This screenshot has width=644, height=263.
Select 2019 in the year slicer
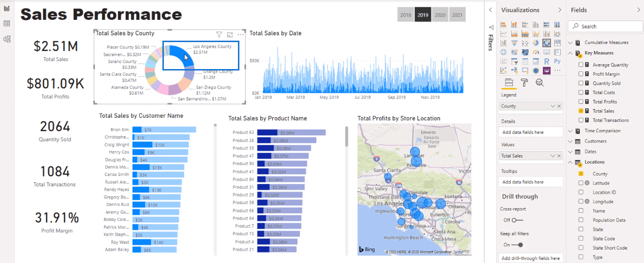[423, 15]
